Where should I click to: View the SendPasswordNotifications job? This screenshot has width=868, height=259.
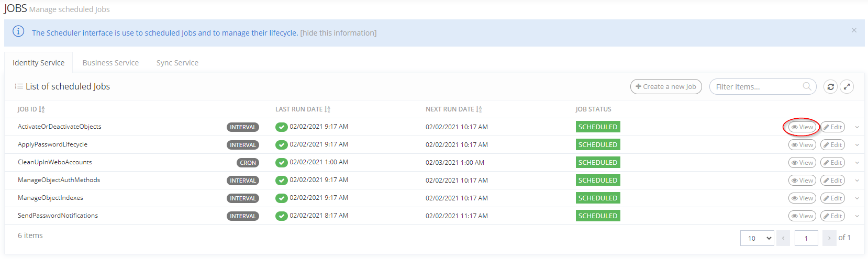point(802,216)
